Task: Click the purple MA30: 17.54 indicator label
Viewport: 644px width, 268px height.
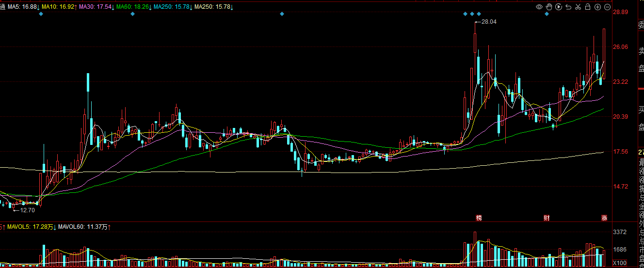Action: click(95, 7)
